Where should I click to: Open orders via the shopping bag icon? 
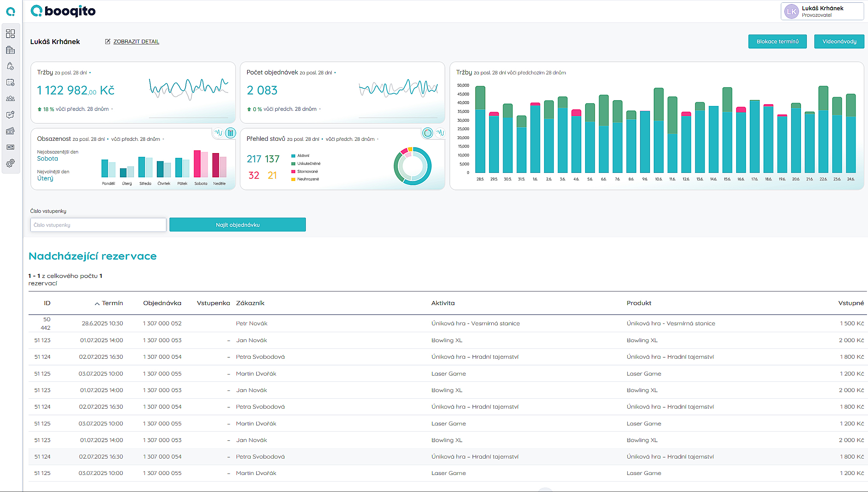tap(11, 66)
